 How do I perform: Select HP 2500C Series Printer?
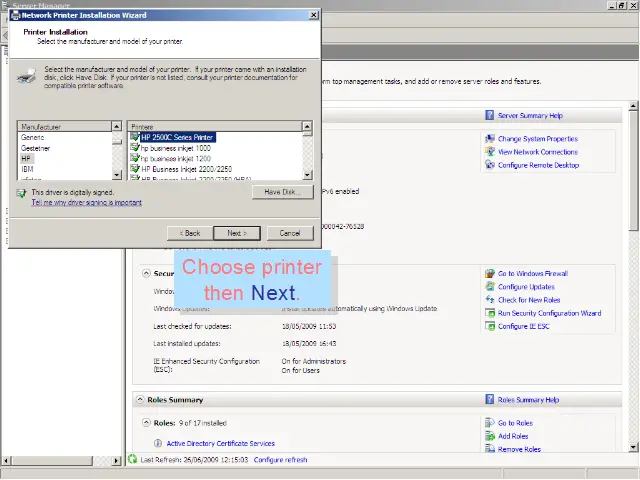click(x=178, y=137)
